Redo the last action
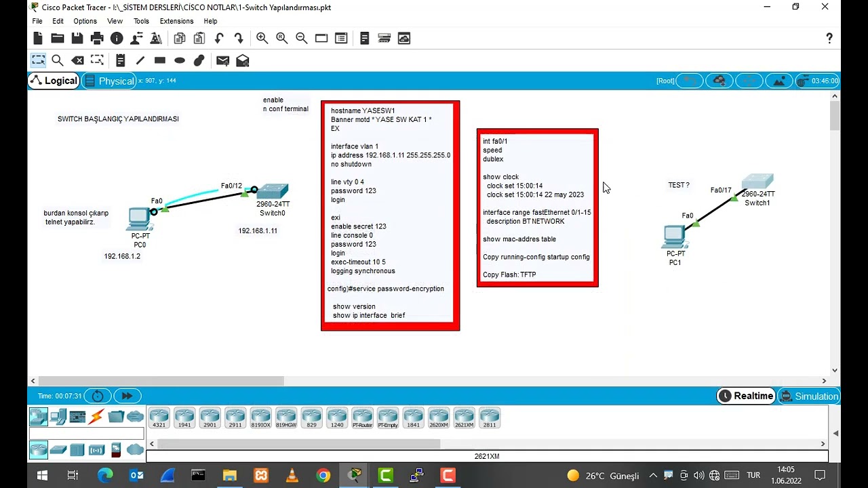The height and width of the screenshot is (488, 868). click(x=239, y=39)
